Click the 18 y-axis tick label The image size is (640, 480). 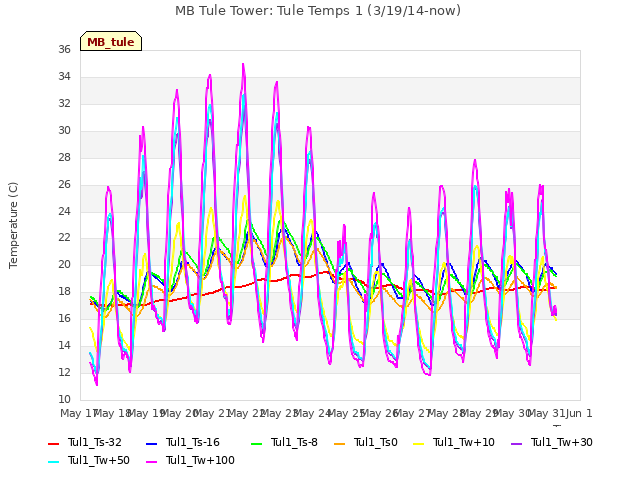[64, 291]
